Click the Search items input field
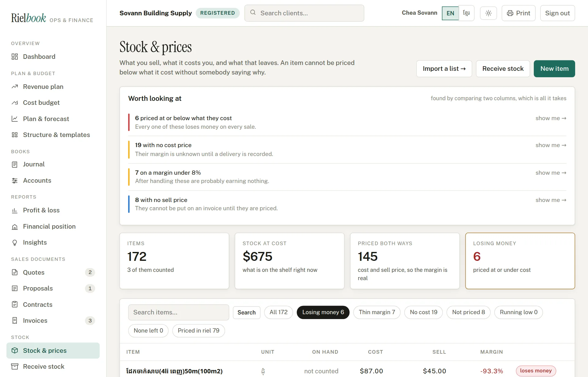 [179, 312]
